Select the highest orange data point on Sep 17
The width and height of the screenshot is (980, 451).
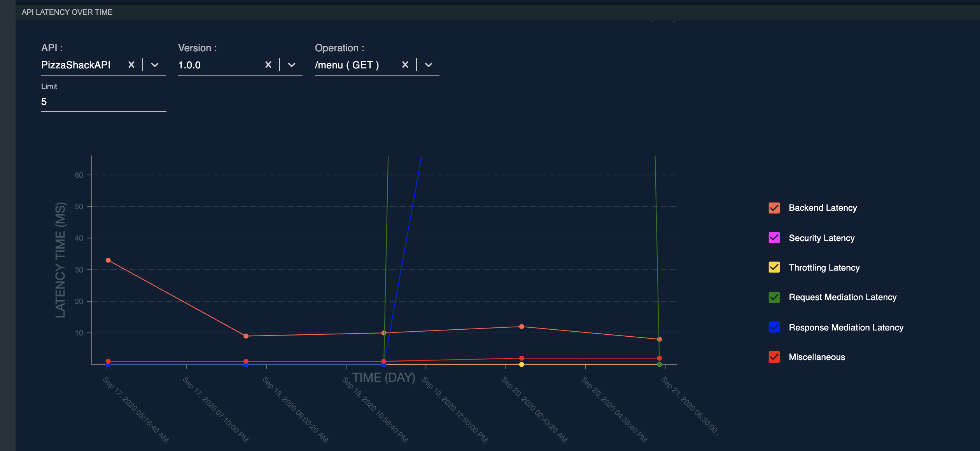(108, 260)
